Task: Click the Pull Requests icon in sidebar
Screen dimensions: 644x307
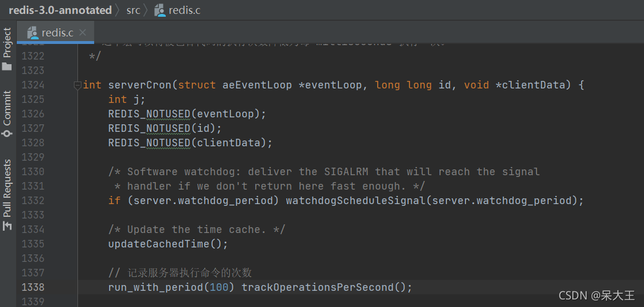Action: (7, 225)
